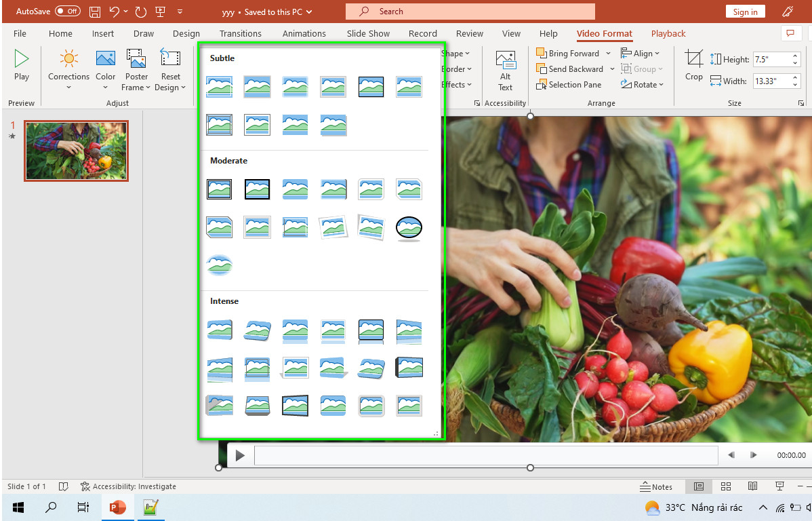Click the Play preview icon in ribbon
The image size is (812, 521).
(21, 58)
